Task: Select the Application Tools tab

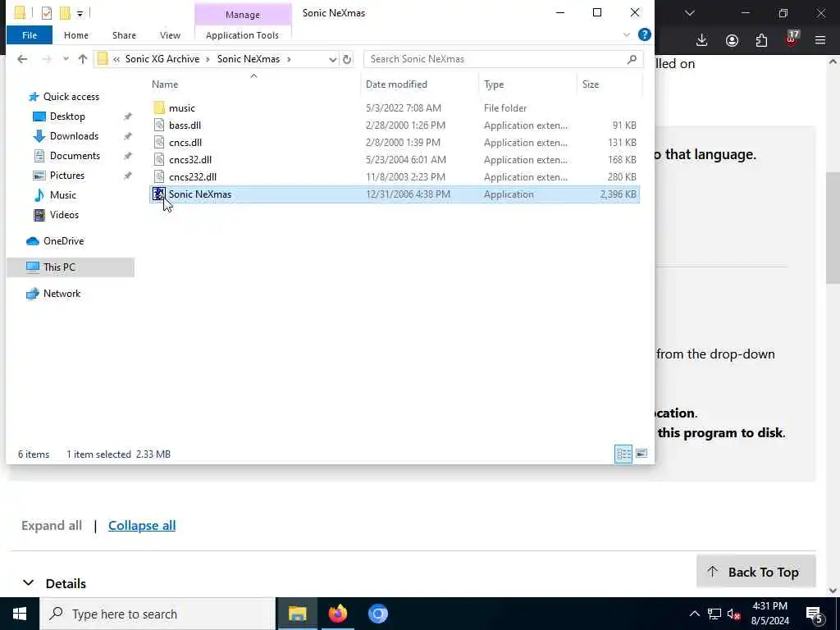Action: click(242, 35)
